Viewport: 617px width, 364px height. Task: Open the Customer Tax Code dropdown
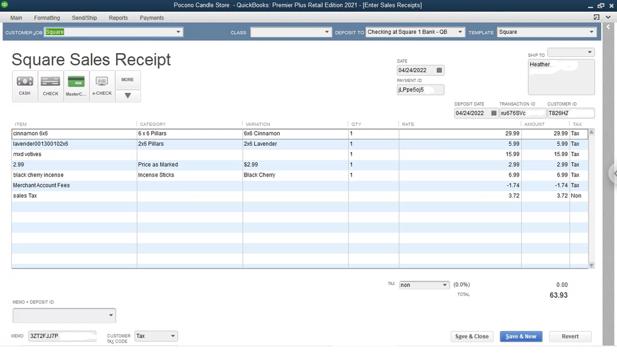tap(173, 336)
